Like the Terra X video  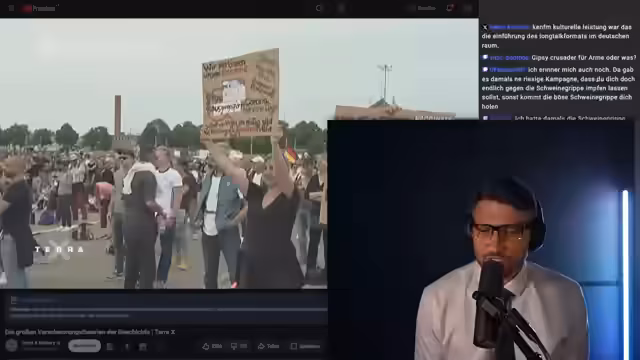tap(212, 346)
